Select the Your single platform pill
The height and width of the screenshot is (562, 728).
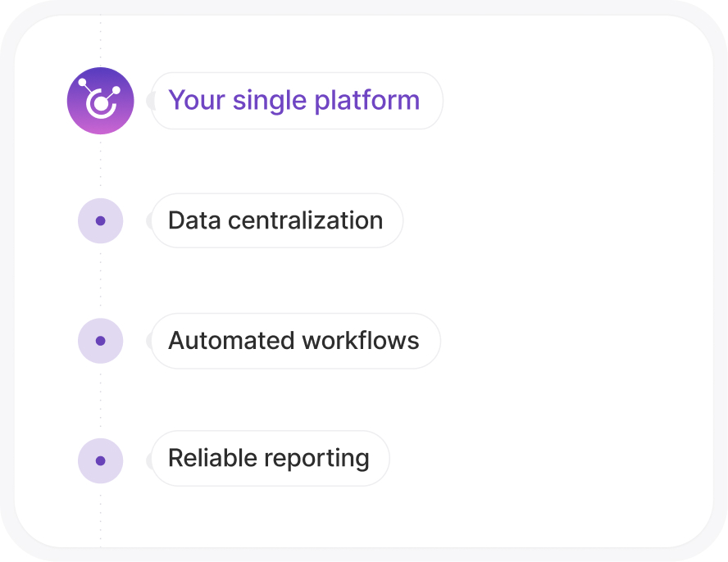(x=297, y=101)
